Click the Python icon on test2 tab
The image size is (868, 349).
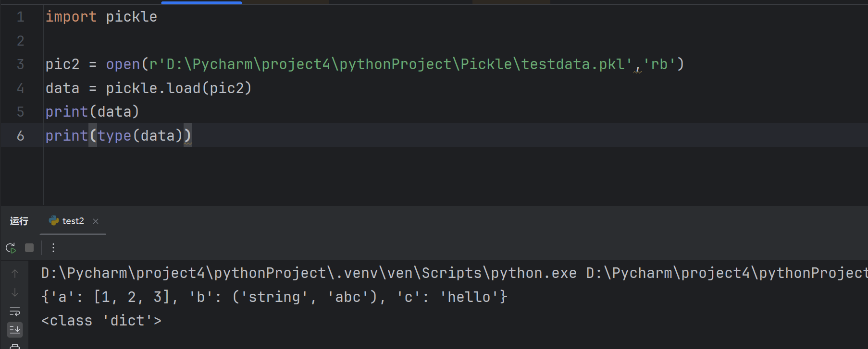54,221
